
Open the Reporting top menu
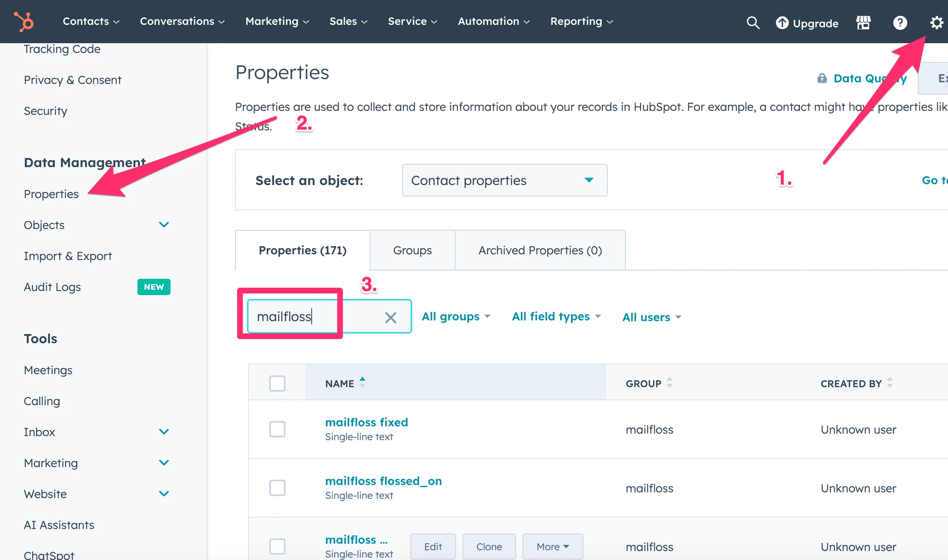click(x=582, y=21)
